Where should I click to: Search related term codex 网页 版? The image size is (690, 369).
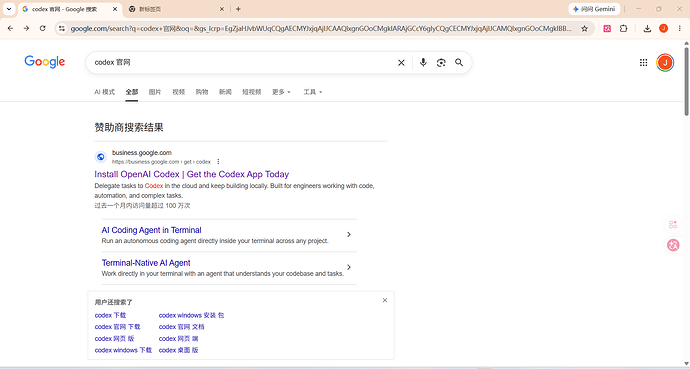click(114, 339)
